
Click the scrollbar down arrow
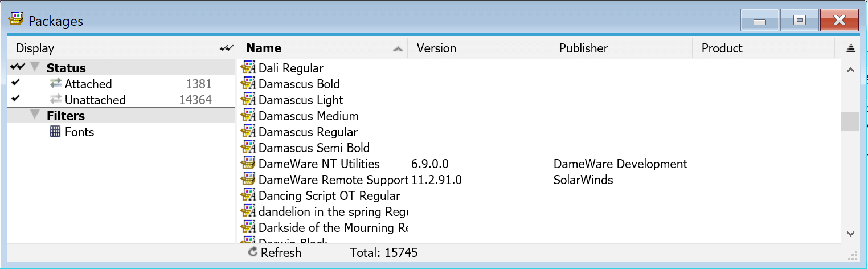[850, 234]
